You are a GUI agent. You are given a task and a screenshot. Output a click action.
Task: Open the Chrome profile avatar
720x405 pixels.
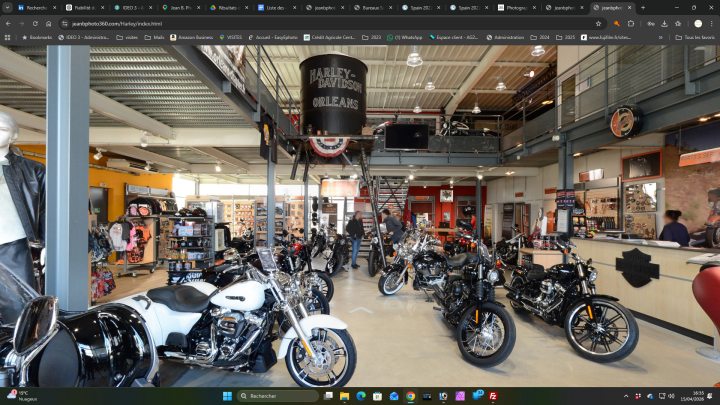coord(698,23)
